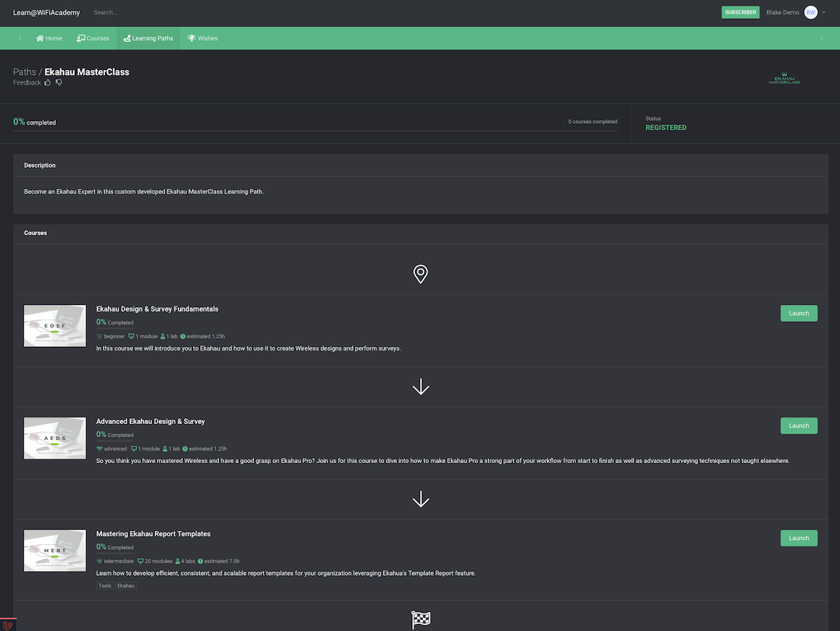Viewport: 840px width, 631px height.
Task: Open the Laravel debug bar icon
Action: click(8, 625)
